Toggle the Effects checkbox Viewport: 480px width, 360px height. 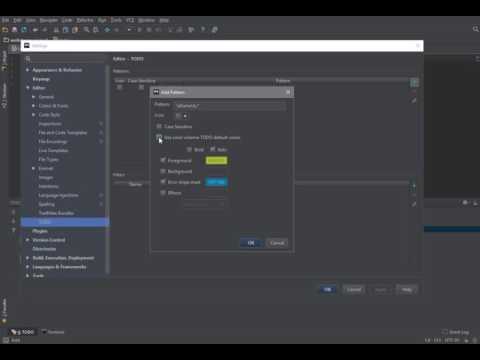pyautogui.click(x=163, y=193)
